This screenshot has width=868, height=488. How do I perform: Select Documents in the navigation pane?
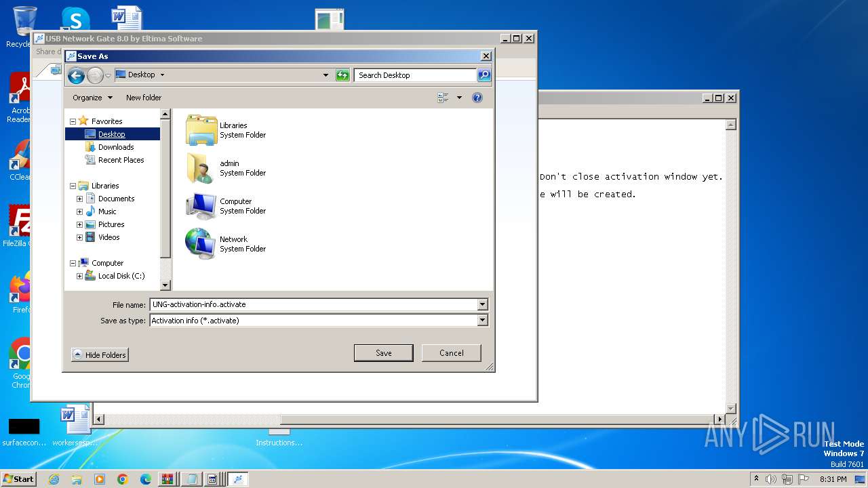[x=116, y=199]
